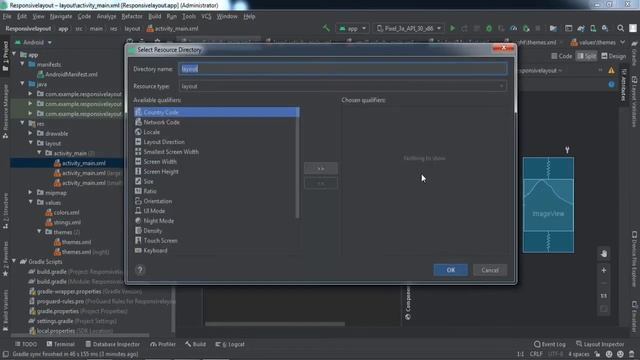Image resolution: width=640 pixels, height=360 pixels.
Task: Start debugging with the bug icon
Action: click(489, 28)
